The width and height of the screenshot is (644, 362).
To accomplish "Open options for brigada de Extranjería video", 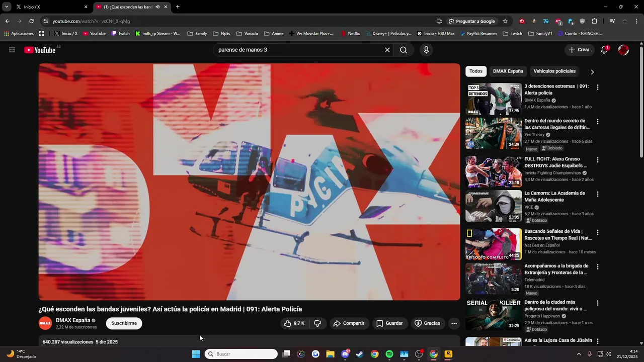I will (x=598, y=267).
